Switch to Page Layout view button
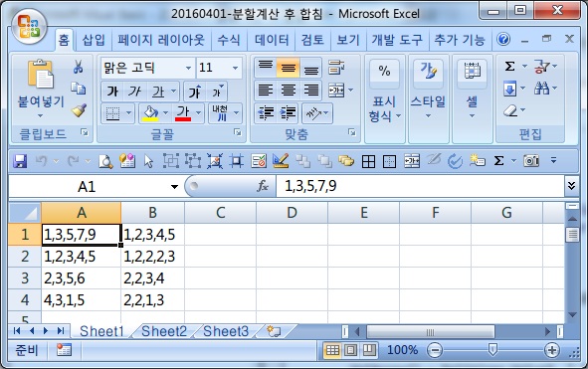The height and width of the screenshot is (369, 588). pos(350,350)
